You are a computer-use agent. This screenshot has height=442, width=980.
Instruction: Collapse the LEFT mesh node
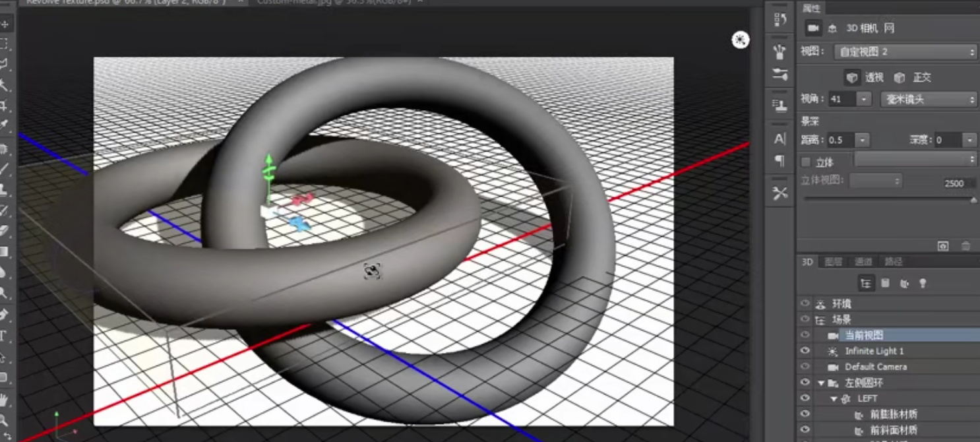click(834, 398)
